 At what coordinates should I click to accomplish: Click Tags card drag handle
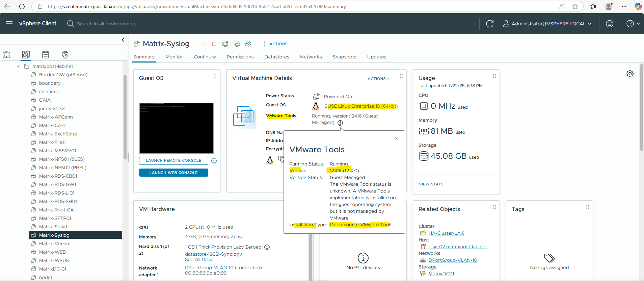(588, 207)
